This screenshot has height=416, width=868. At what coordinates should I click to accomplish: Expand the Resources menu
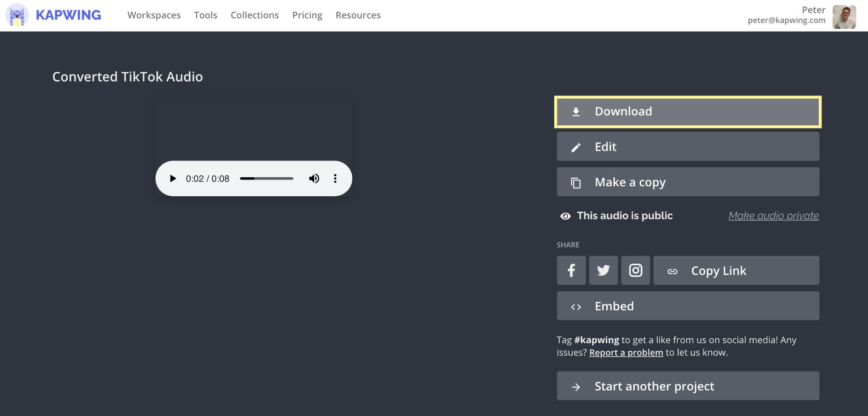point(358,15)
